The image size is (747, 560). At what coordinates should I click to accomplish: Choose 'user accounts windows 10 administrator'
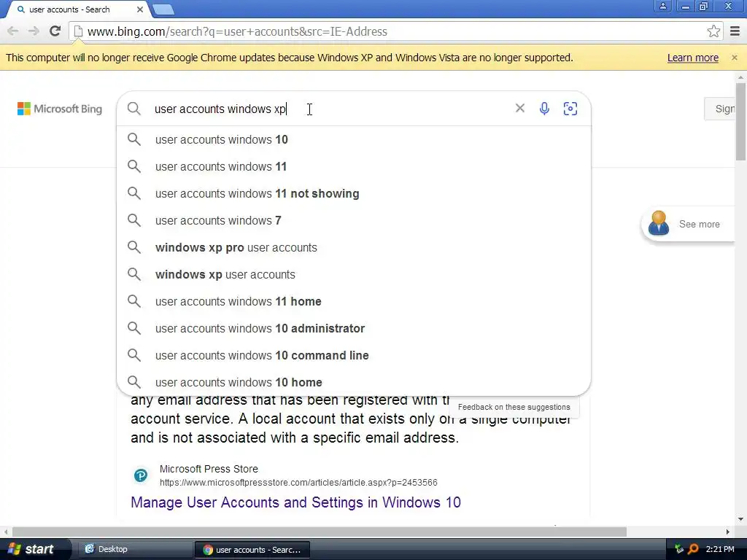coord(354,329)
